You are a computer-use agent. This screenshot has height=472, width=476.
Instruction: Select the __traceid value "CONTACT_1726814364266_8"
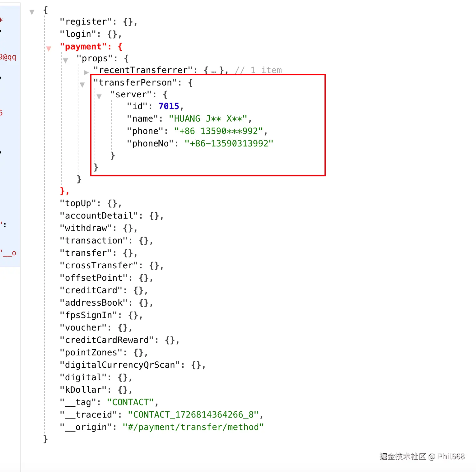click(x=193, y=415)
